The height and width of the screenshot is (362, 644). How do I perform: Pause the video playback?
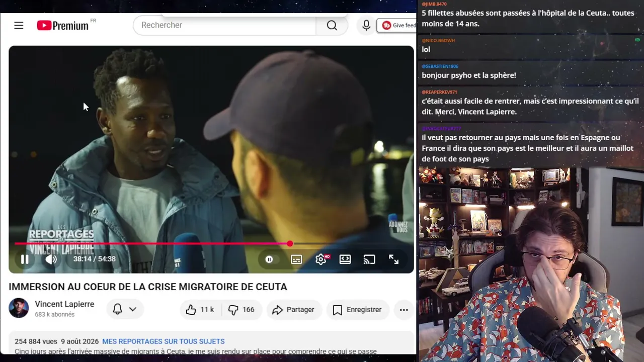click(25, 259)
